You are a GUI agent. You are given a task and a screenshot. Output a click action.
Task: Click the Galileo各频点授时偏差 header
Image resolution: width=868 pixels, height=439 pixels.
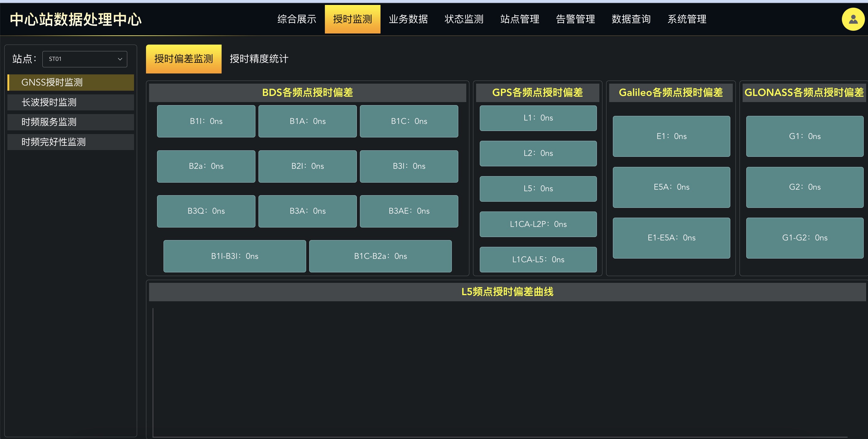coord(671,93)
